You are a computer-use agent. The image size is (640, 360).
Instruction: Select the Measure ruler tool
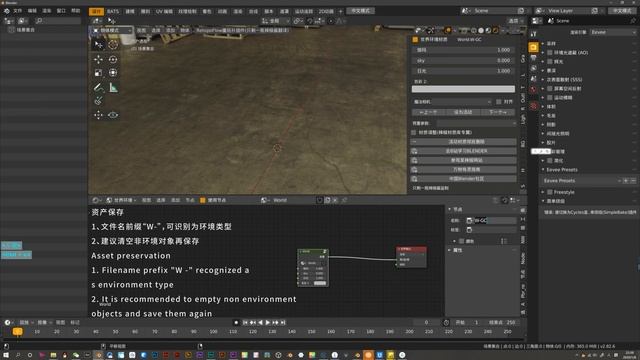click(113, 87)
